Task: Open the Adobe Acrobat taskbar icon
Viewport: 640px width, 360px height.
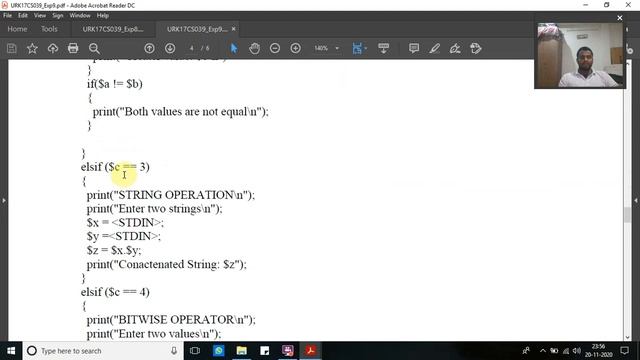Action: coord(311,351)
